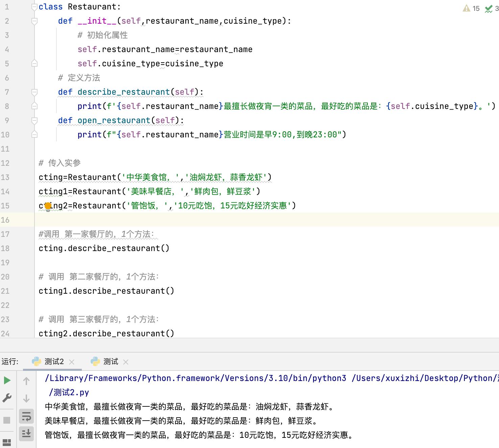The width and height of the screenshot is (499, 448).
Task: Toggle scroll to end in console output
Action: pyautogui.click(x=26, y=433)
